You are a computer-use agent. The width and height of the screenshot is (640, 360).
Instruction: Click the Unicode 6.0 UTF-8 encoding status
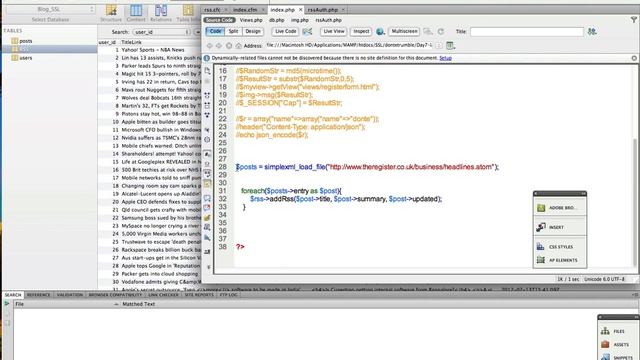coord(604,279)
